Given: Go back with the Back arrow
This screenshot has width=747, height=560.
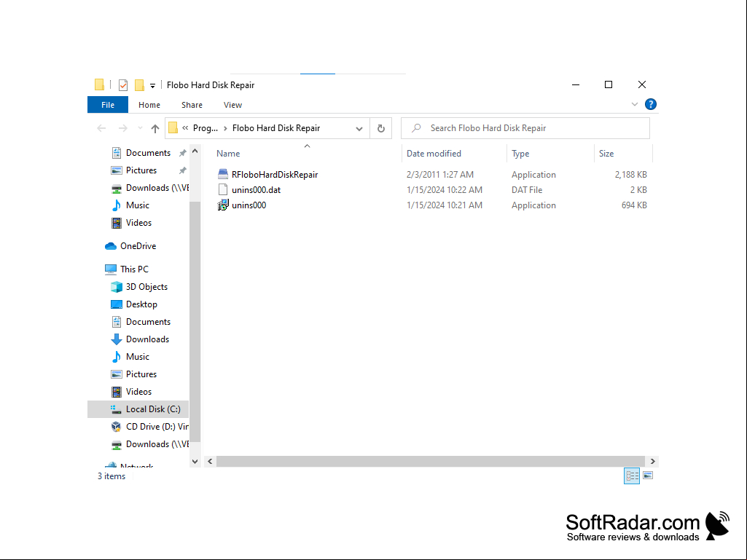Looking at the screenshot, I should [x=101, y=128].
